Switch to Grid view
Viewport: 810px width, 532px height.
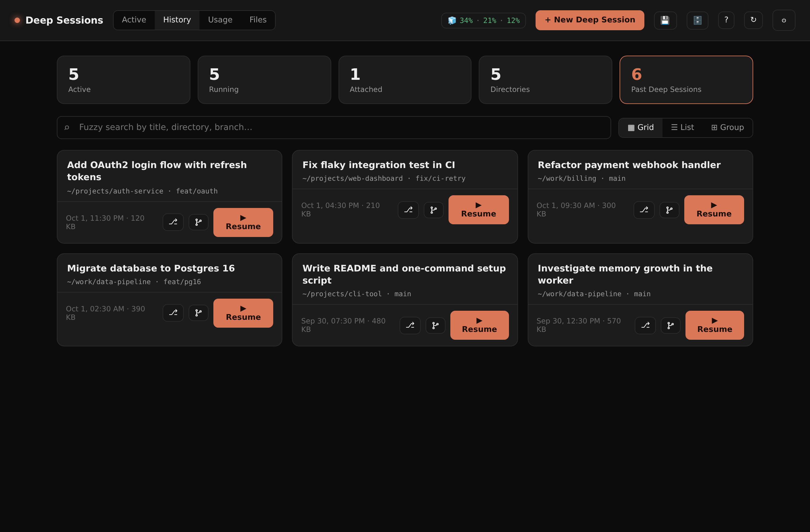coord(640,128)
